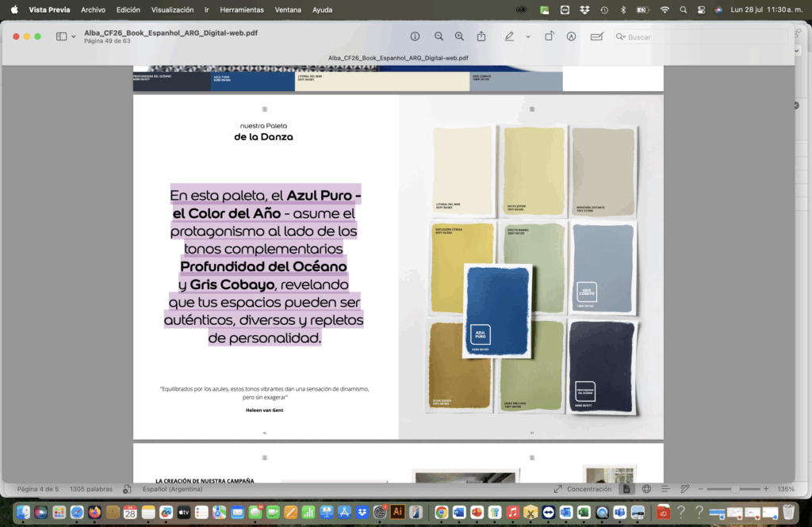Screen dimensions: 812x527
Task: Open the share menu icon
Action: pos(481,36)
